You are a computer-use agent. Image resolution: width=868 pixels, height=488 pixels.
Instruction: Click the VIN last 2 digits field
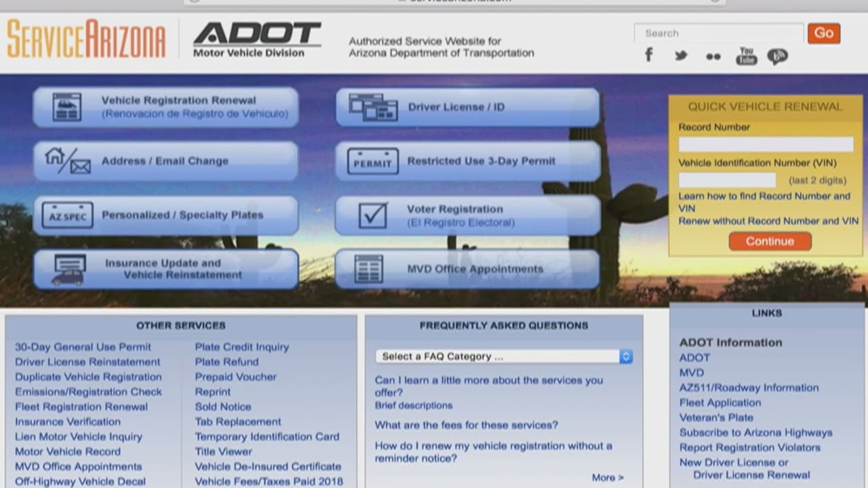(727, 180)
